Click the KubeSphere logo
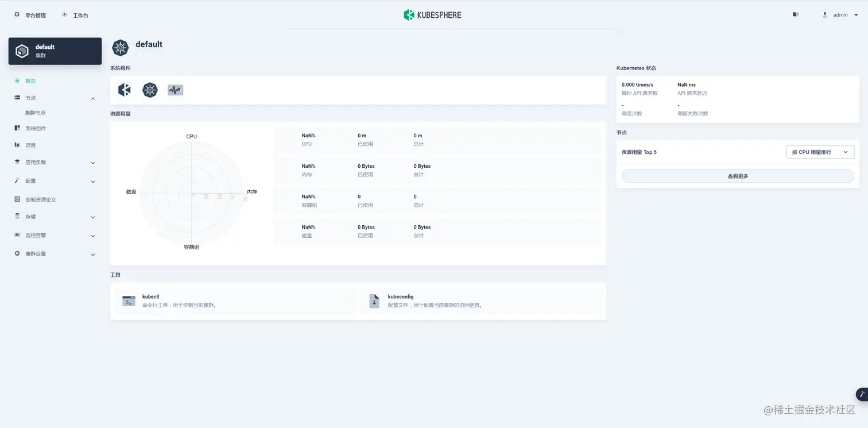868x428 pixels. [x=432, y=15]
